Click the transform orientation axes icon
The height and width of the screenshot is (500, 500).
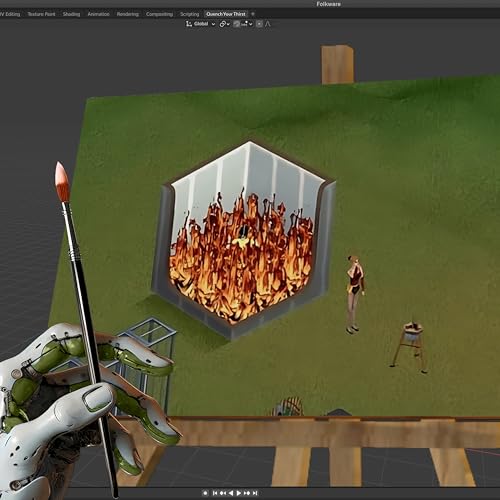pos(189,24)
